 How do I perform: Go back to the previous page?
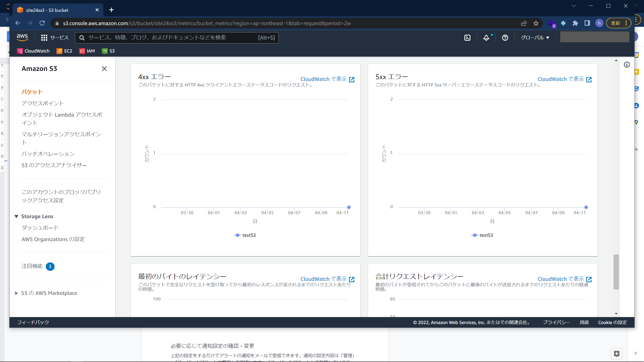[x=18, y=23]
